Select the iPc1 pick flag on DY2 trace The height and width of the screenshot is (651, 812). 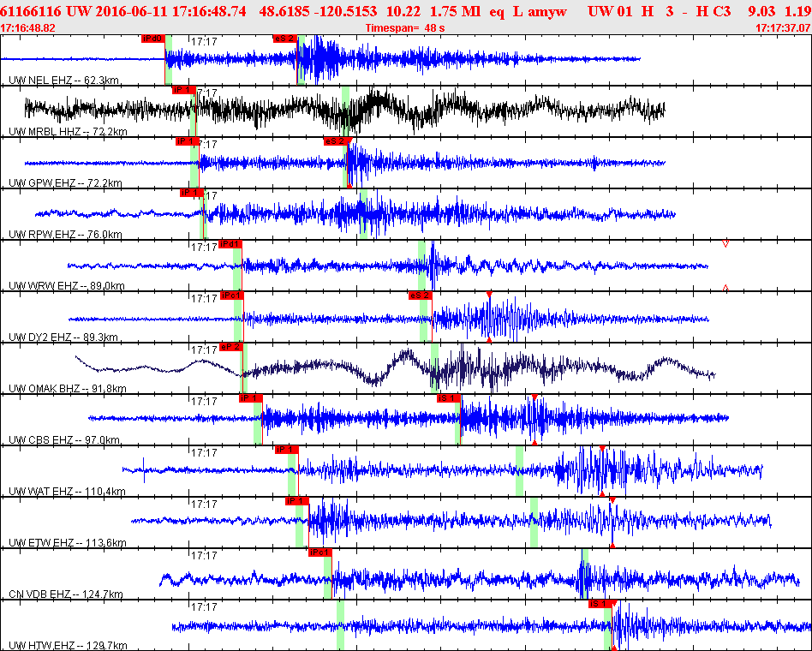tap(231, 296)
